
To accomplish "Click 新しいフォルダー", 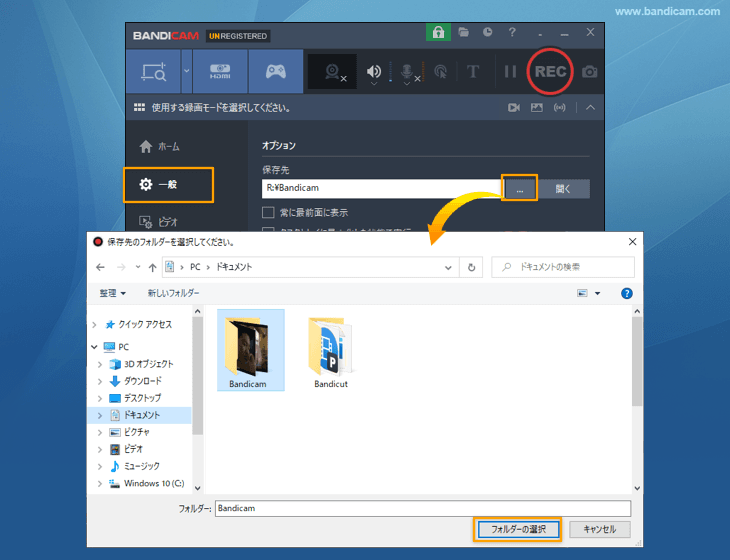I will [173, 293].
